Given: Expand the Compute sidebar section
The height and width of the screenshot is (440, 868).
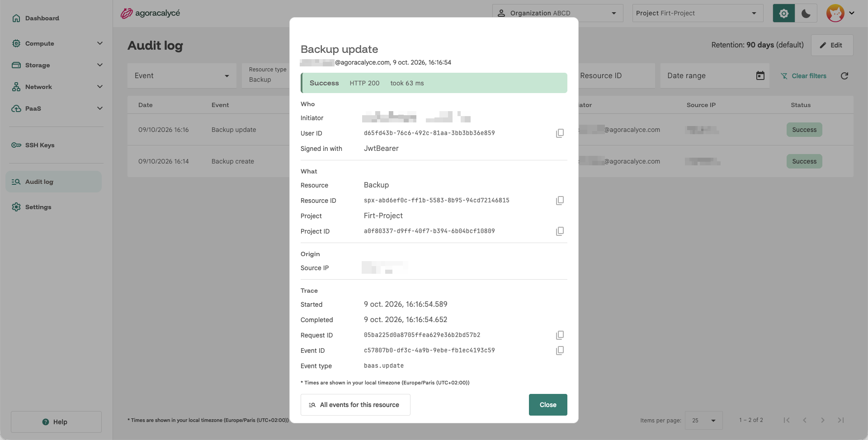Looking at the screenshot, I should click(x=57, y=43).
